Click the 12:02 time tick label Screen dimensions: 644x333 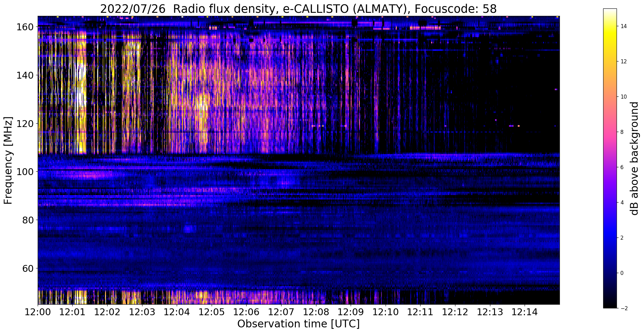[x=107, y=312]
